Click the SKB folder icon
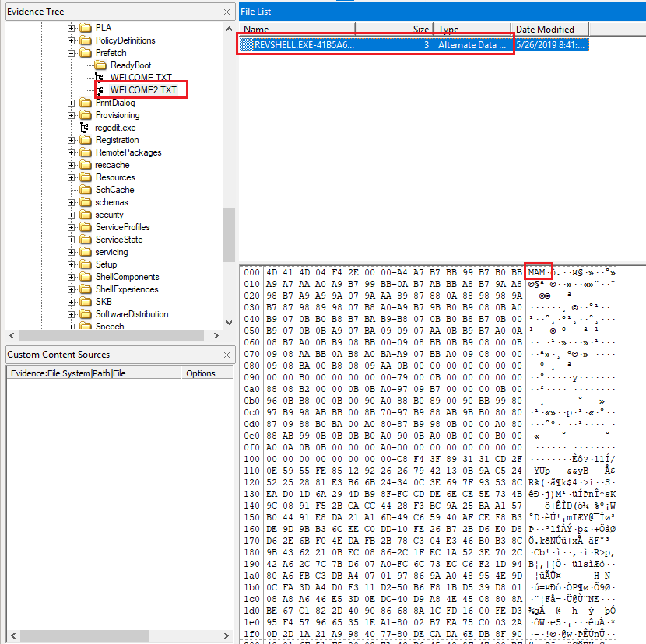646x644 pixels. point(86,302)
